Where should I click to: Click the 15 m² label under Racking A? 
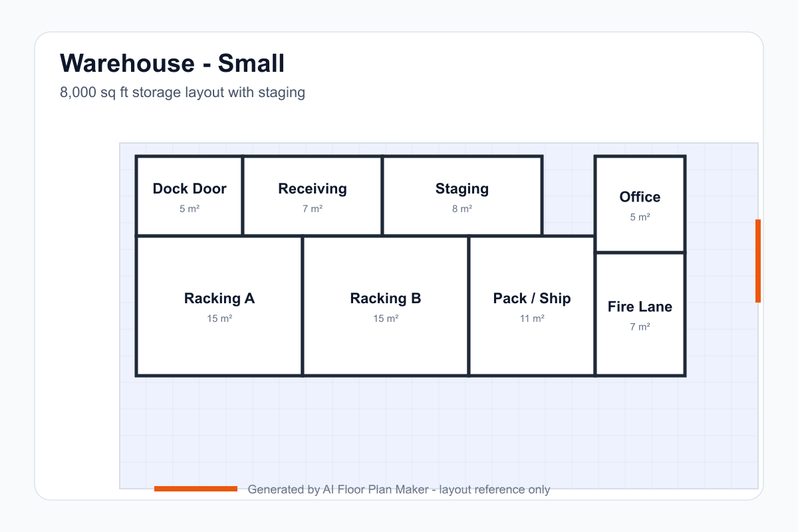pos(219,319)
